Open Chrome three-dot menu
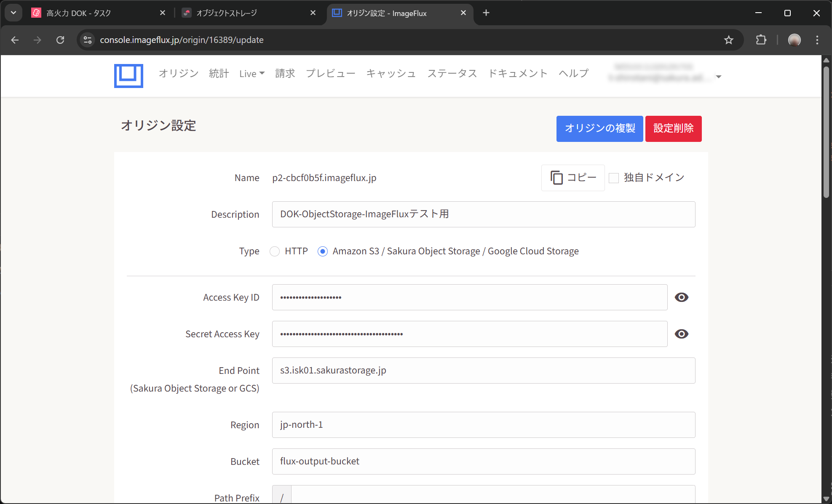832x504 pixels. 817,40
